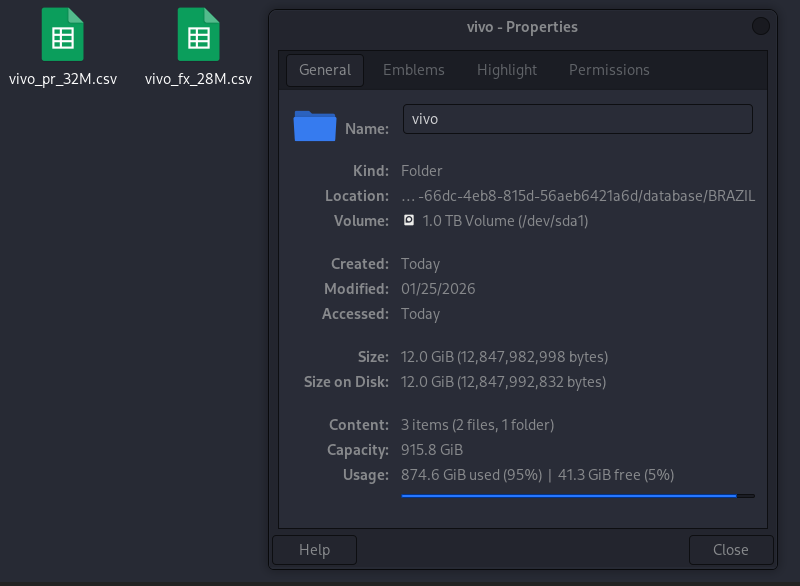
Task: Click the blue folder icon beside Name
Action: (x=315, y=125)
